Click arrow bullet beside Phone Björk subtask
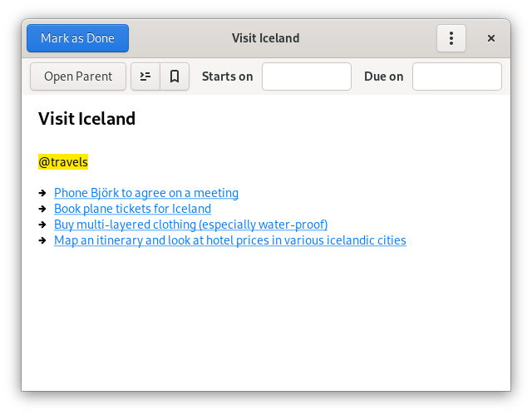Viewport: 532px width, 415px height. pos(42,193)
